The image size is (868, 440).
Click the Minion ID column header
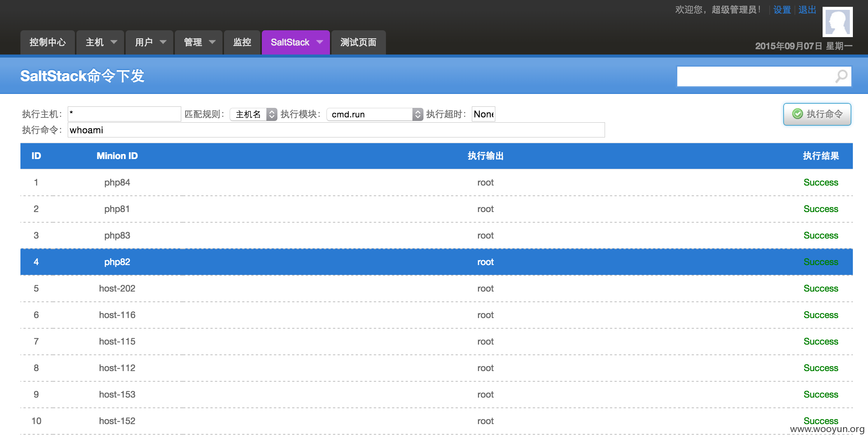click(117, 156)
